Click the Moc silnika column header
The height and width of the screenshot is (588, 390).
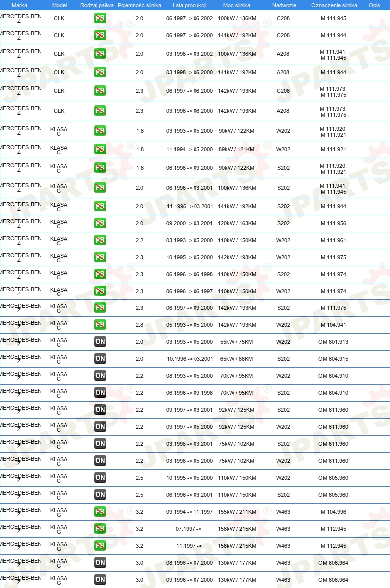[237, 5]
